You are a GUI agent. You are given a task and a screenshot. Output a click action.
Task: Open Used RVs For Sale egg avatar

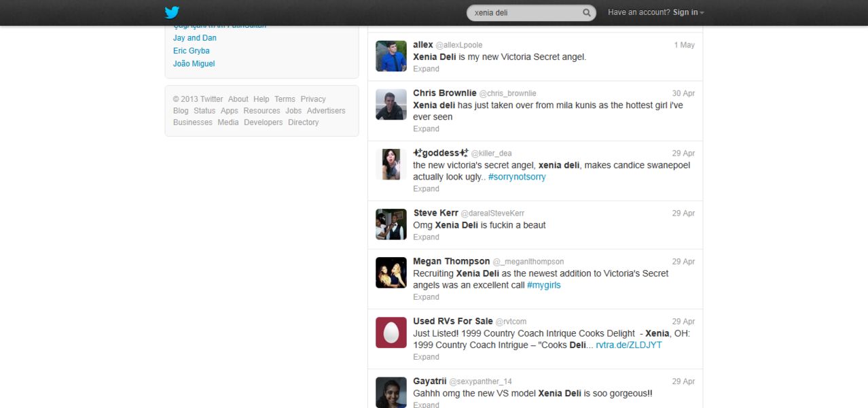[391, 332]
